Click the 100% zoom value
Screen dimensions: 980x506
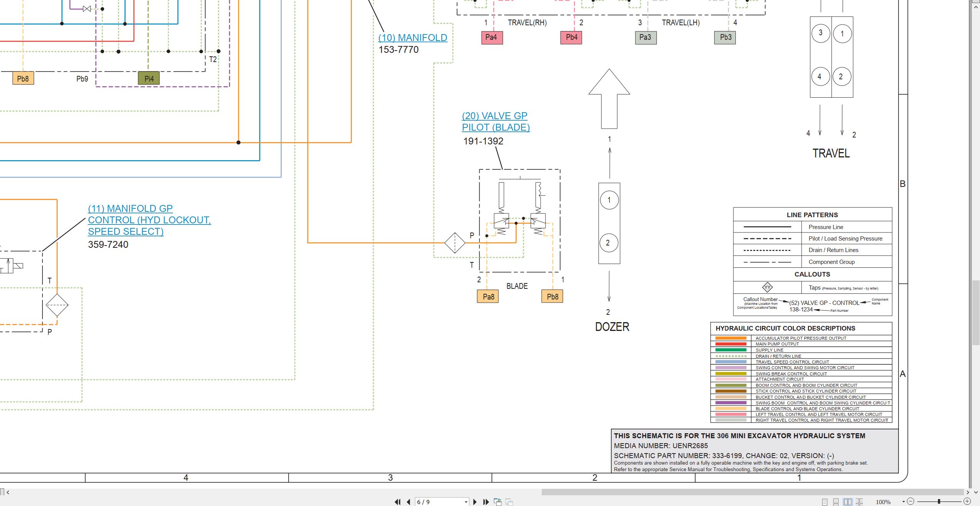pos(883,502)
